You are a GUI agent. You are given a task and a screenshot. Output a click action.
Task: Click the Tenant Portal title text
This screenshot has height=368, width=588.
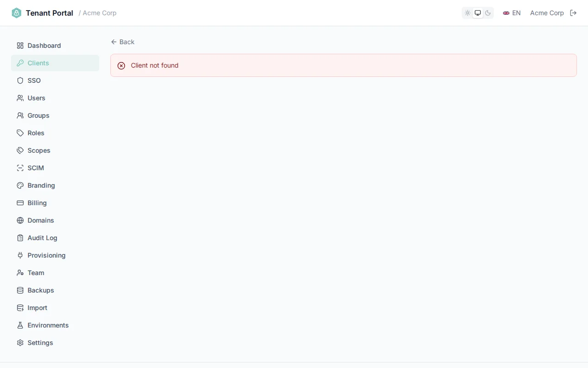[49, 13]
